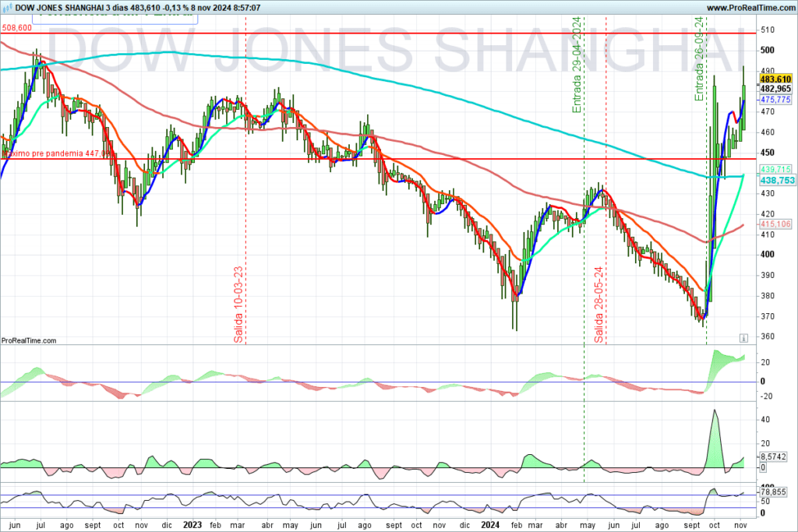Viewport: 798px width, 532px height.
Task: Click the 2024 year label on the time axis
Action: click(x=491, y=525)
